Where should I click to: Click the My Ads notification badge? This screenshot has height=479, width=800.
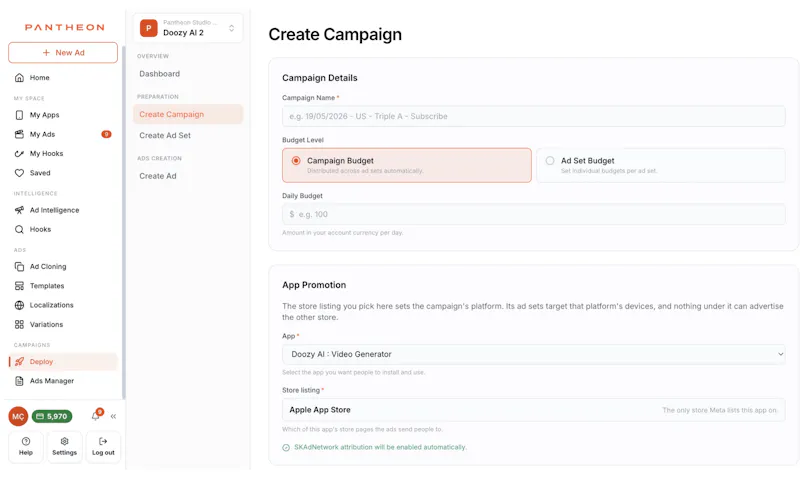coord(106,134)
